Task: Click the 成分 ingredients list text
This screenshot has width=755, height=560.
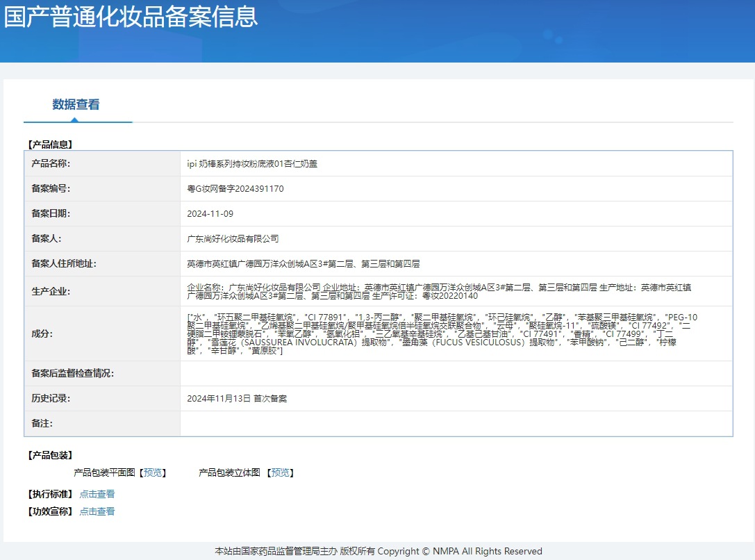Action: coord(442,333)
